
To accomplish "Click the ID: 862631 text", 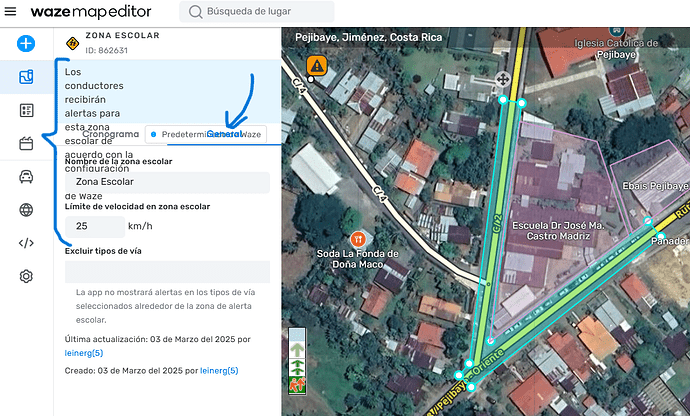I will coord(106,51).
